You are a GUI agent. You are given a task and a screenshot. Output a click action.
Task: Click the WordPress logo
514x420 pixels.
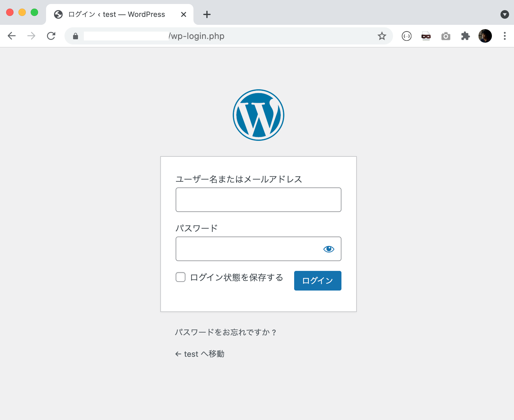click(259, 115)
